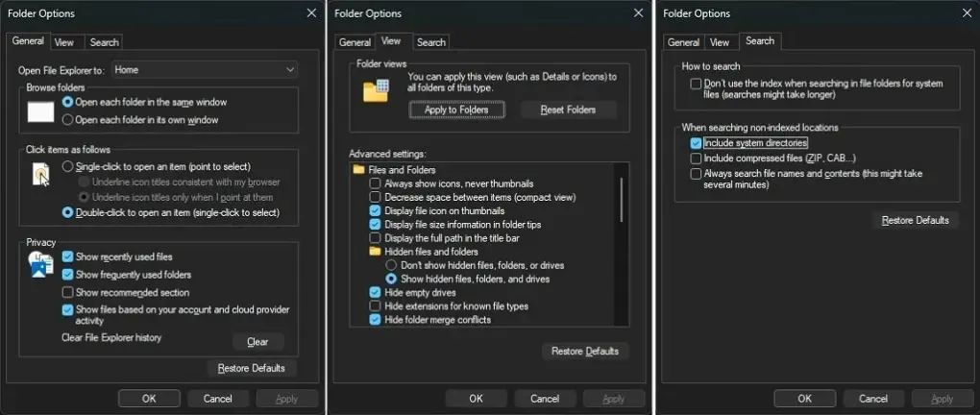
Task: Uncheck 'Hide empty drives'
Action: point(375,292)
